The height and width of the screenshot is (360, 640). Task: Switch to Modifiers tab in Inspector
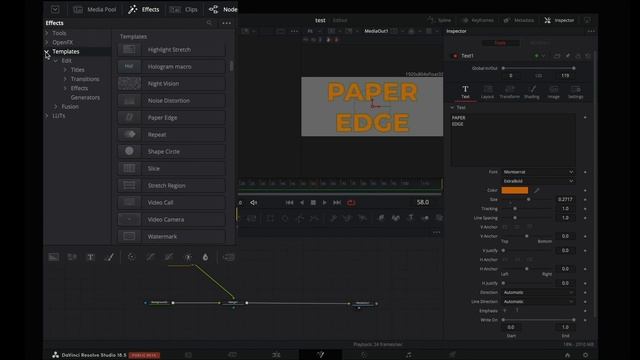click(539, 43)
